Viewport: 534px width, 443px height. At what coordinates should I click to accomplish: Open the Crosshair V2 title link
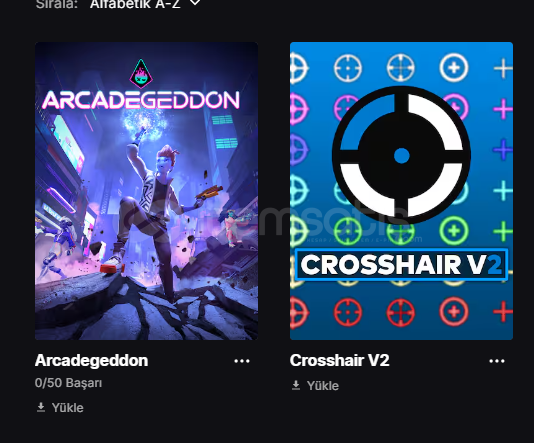click(x=340, y=360)
